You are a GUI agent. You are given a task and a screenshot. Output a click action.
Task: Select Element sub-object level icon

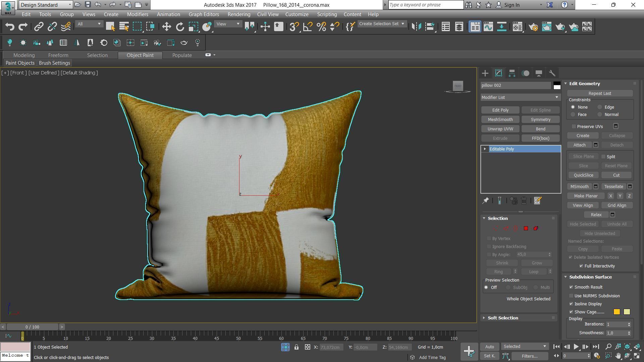(x=536, y=228)
